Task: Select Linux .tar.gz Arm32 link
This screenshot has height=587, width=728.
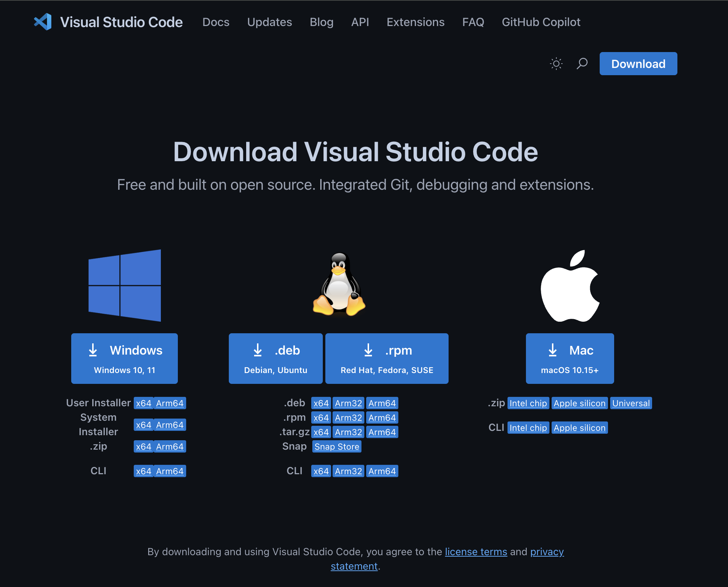Action: (348, 432)
